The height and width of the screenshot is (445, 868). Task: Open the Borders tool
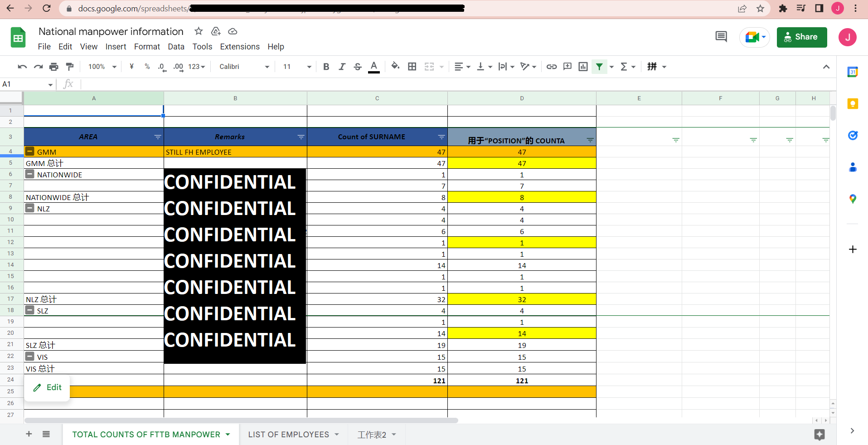(412, 67)
